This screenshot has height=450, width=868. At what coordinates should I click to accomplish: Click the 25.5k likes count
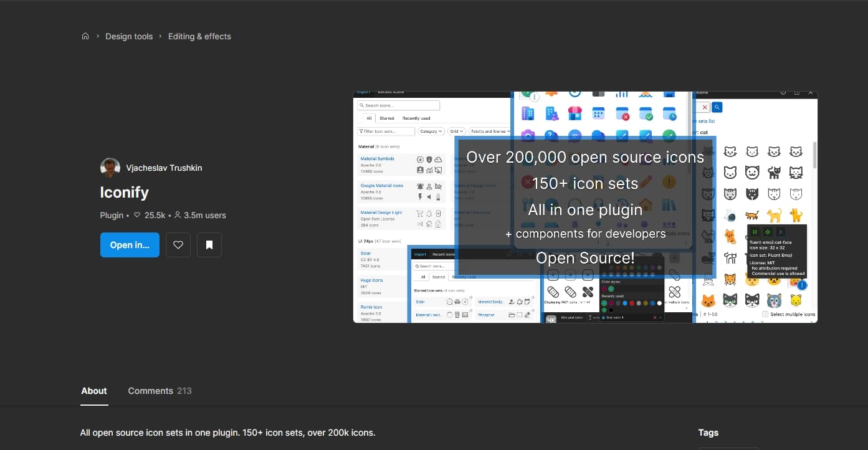pyautogui.click(x=150, y=215)
